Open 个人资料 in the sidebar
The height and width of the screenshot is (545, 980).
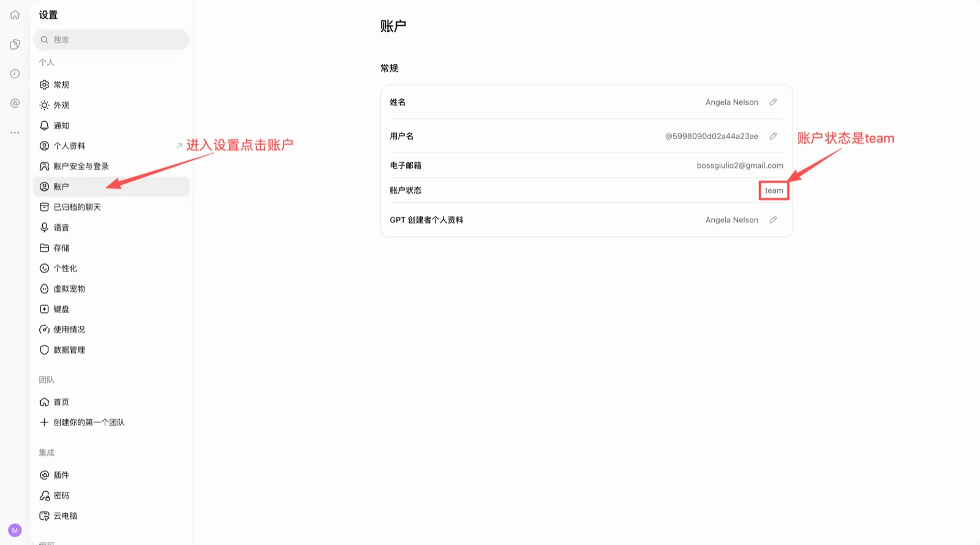coord(111,146)
